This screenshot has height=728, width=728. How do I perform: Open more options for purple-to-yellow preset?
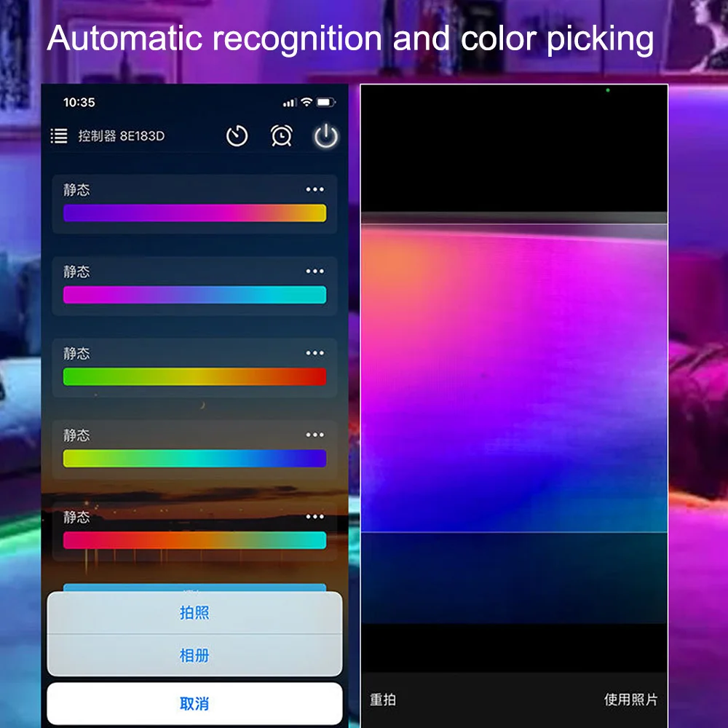pyautogui.click(x=314, y=189)
